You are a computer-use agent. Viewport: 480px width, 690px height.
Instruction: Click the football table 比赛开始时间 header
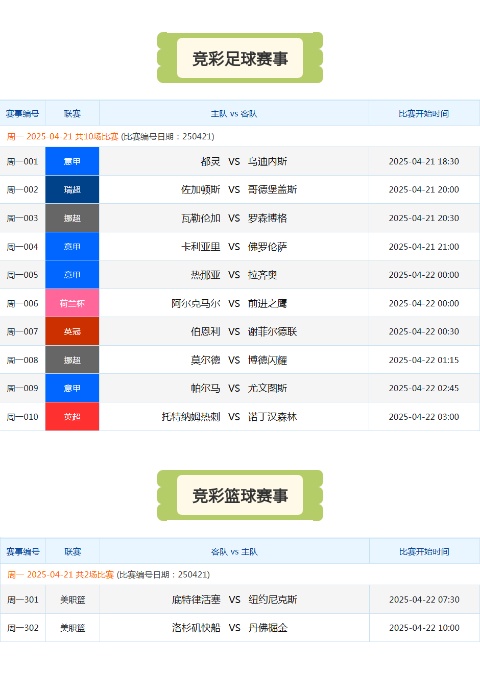[x=424, y=114]
